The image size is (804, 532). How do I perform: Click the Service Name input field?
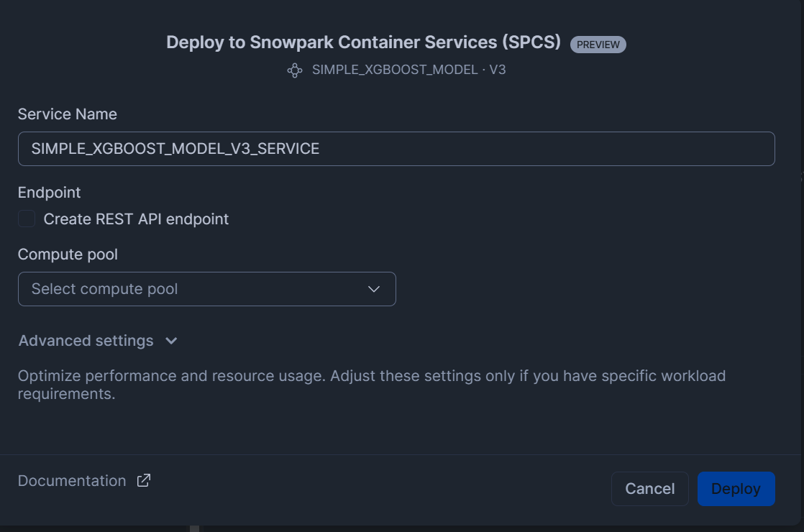coord(396,149)
